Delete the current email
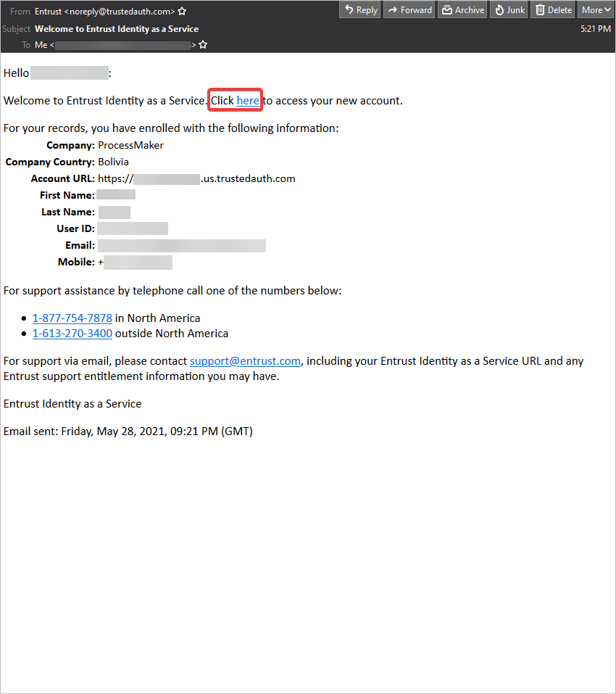The image size is (616, 694). coord(552,10)
